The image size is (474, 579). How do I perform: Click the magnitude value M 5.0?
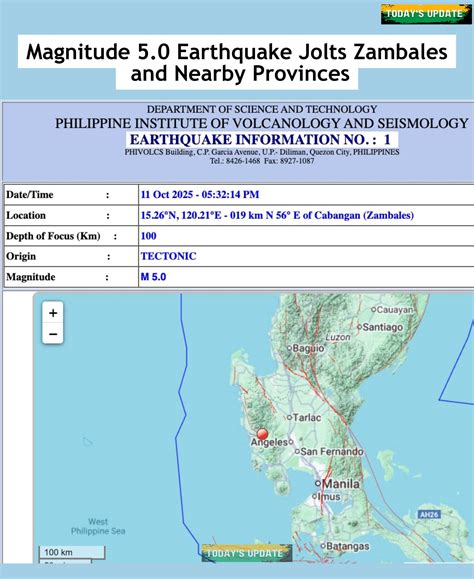tap(153, 277)
